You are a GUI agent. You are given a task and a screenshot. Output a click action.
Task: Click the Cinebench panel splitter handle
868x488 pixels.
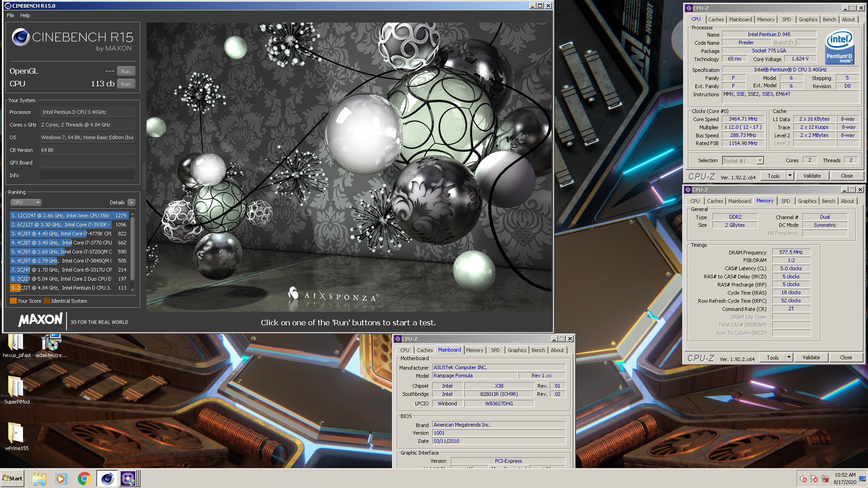(144, 175)
